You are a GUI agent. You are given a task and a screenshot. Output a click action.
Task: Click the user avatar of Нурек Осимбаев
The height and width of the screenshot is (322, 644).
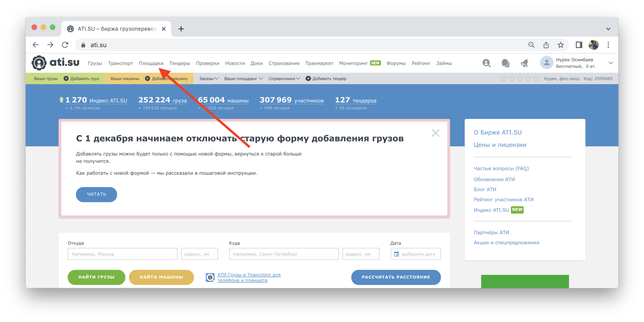coord(547,62)
